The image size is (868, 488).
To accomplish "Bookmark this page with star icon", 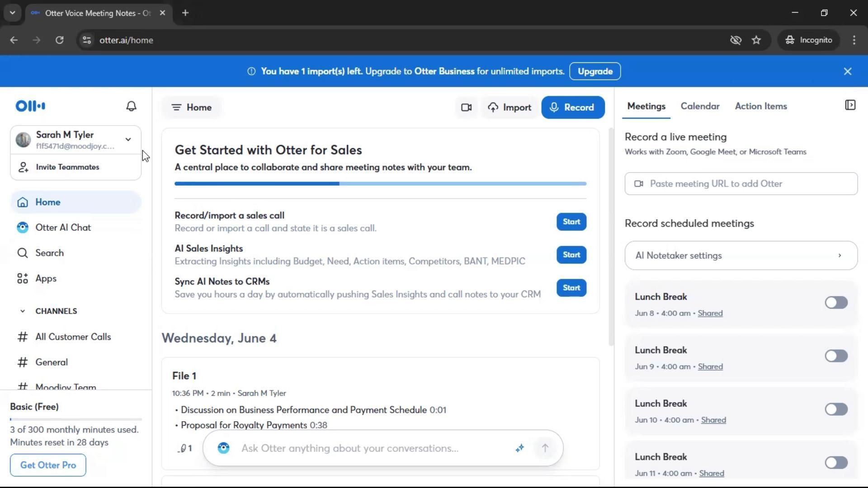I will pyautogui.click(x=756, y=40).
